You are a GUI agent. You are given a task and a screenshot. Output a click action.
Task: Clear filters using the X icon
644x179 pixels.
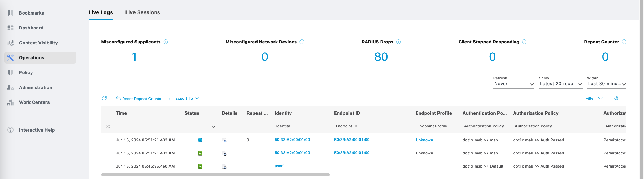coord(108,127)
